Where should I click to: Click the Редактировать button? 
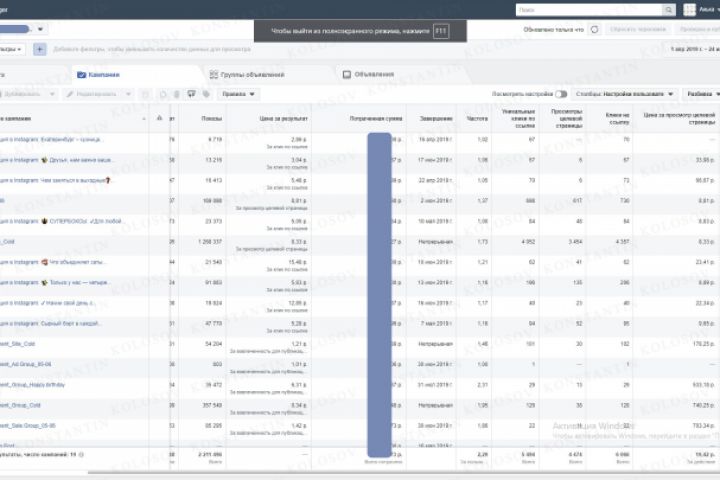[92, 94]
